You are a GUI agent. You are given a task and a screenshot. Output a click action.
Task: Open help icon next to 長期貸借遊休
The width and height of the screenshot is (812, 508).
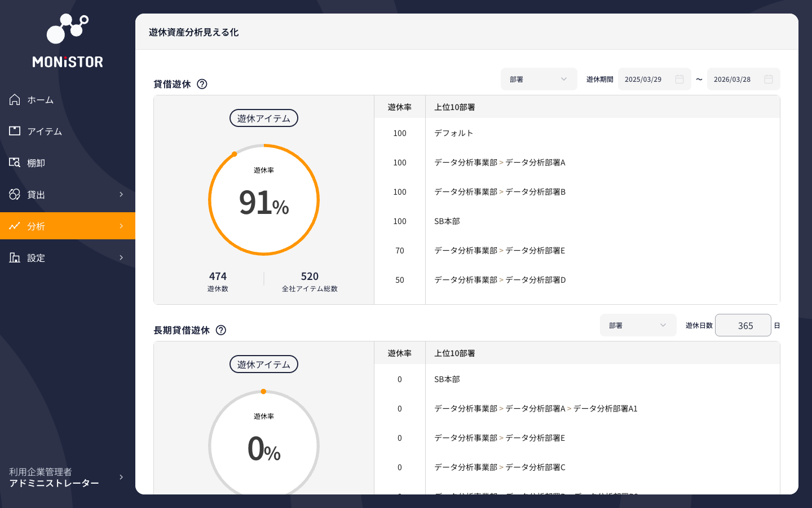click(x=221, y=330)
